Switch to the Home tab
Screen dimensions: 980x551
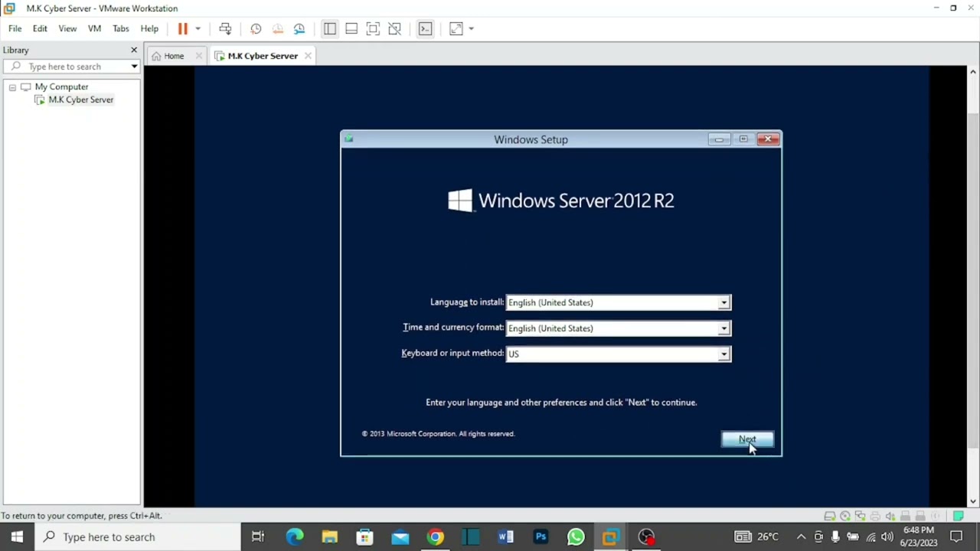click(174, 56)
